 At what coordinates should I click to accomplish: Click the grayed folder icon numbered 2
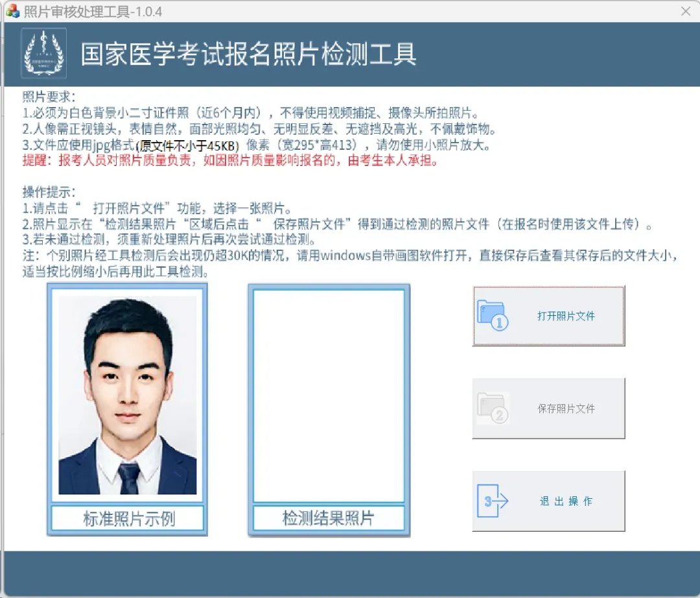pyautogui.click(x=493, y=408)
